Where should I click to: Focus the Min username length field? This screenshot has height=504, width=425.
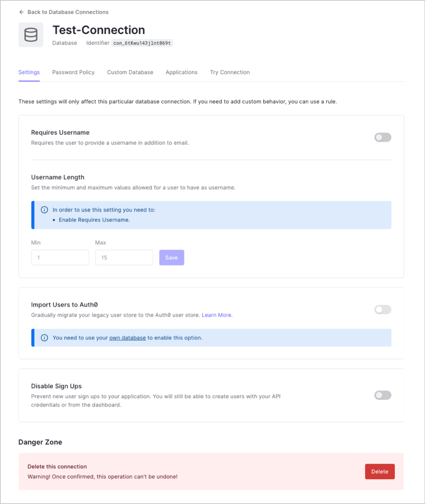click(60, 257)
